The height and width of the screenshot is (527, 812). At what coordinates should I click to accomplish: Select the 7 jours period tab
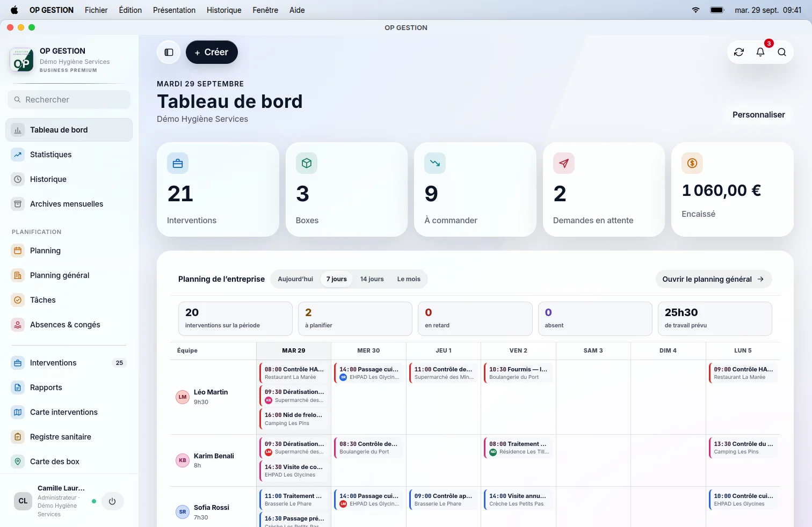337,279
